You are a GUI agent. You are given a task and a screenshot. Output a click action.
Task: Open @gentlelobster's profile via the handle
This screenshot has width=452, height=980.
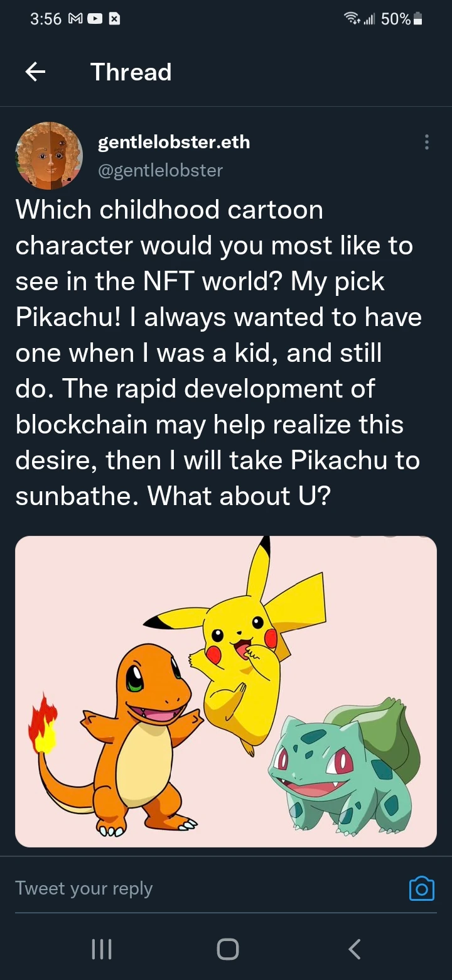click(161, 170)
